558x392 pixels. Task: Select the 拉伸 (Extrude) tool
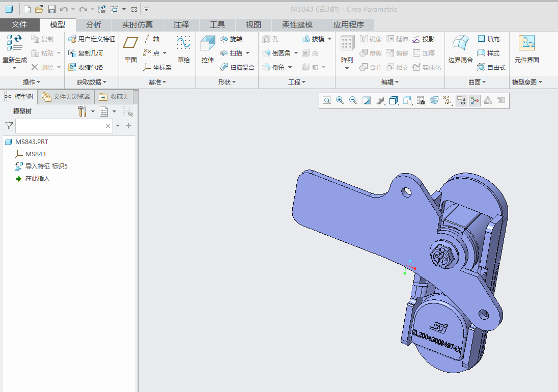pyautogui.click(x=208, y=49)
